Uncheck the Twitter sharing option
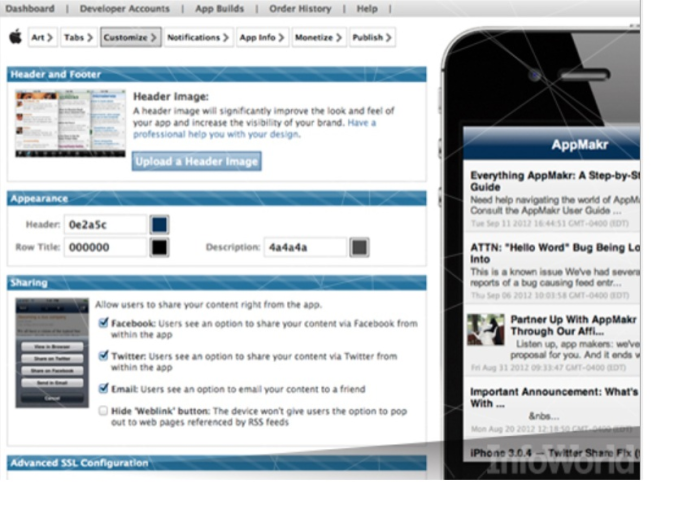The width and height of the screenshot is (700, 523). click(104, 356)
